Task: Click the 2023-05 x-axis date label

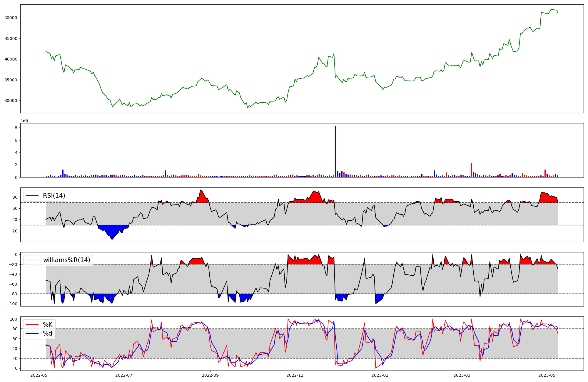Action: [x=547, y=375]
